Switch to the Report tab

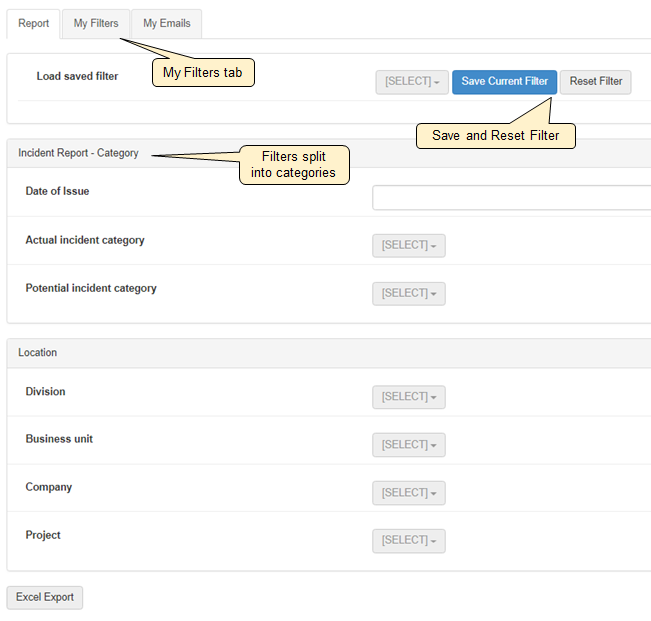tap(33, 24)
